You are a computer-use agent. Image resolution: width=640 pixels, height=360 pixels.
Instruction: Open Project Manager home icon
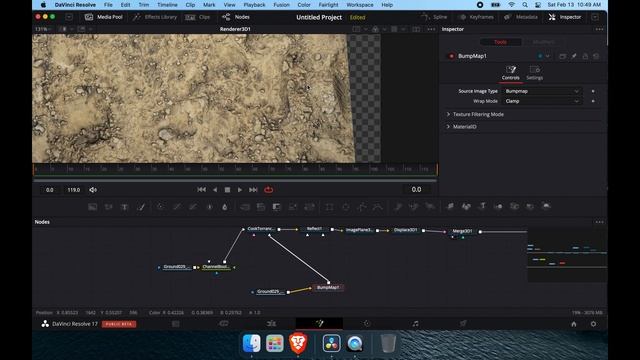(574, 324)
